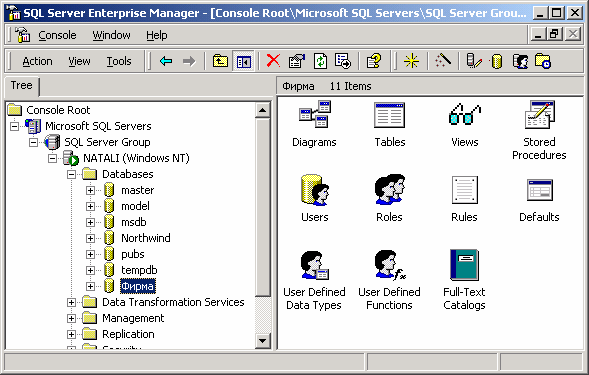Click the New Database cylinder icon

pos(497,61)
